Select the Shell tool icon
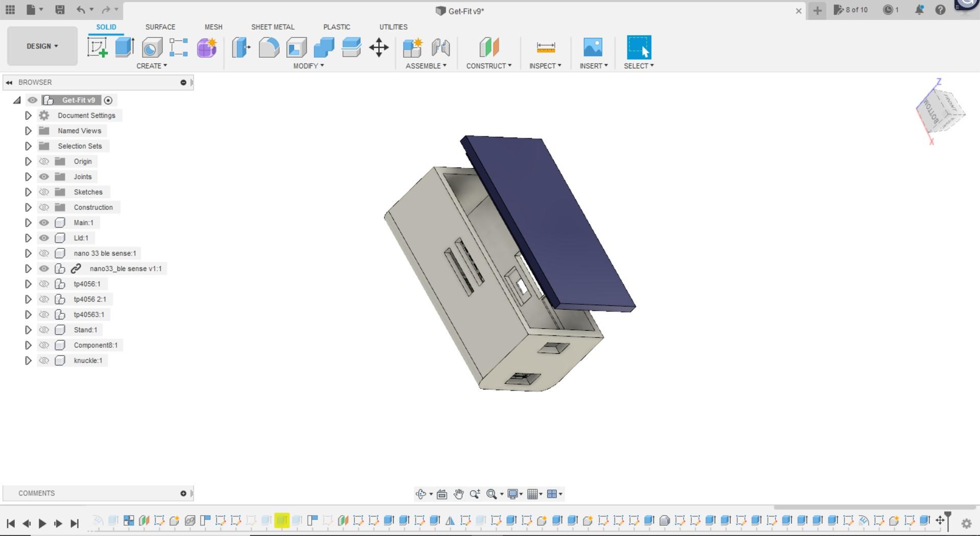 pyautogui.click(x=297, y=47)
